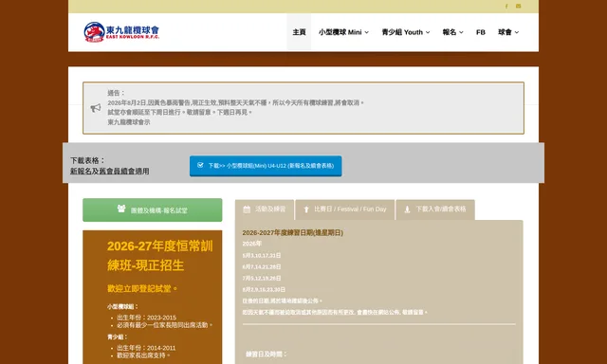Open the 報名 dropdown menu
The height and width of the screenshot is (364, 607).
tap(453, 32)
